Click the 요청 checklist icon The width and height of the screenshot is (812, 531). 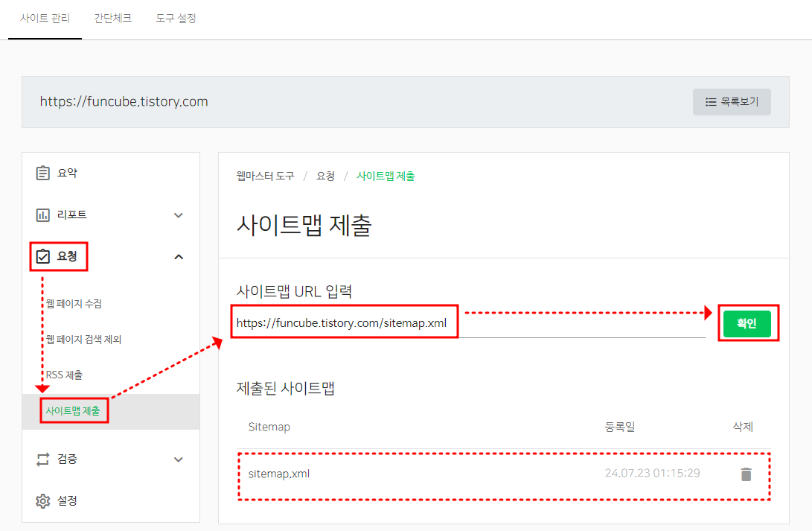coord(43,256)
